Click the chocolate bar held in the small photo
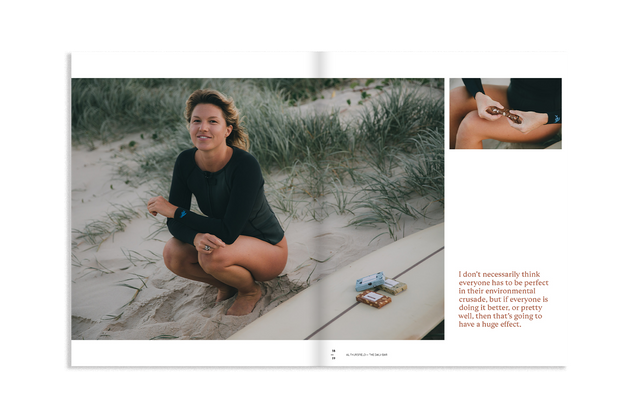Viewport: 640px width, 418px height. [x=505, y=115]
